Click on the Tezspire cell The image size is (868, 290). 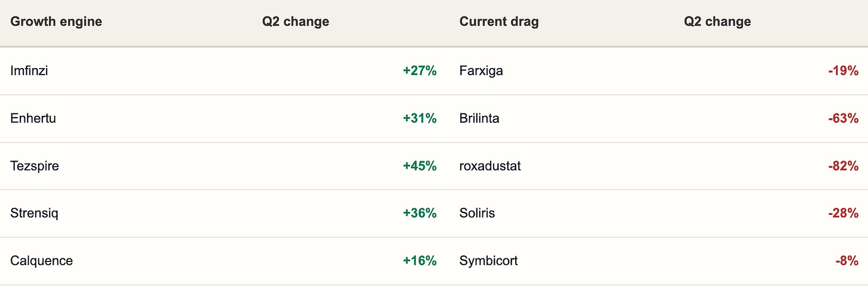35,166
